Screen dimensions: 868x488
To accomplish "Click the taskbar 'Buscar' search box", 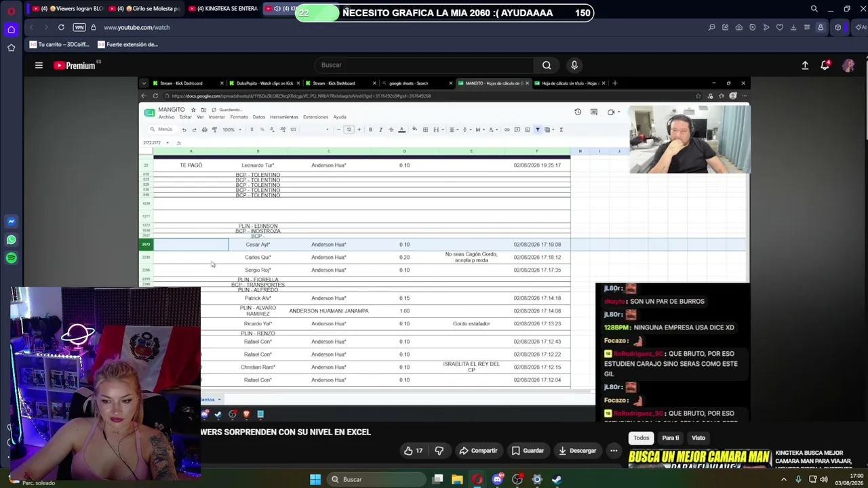I will click(x=375, y=479).
